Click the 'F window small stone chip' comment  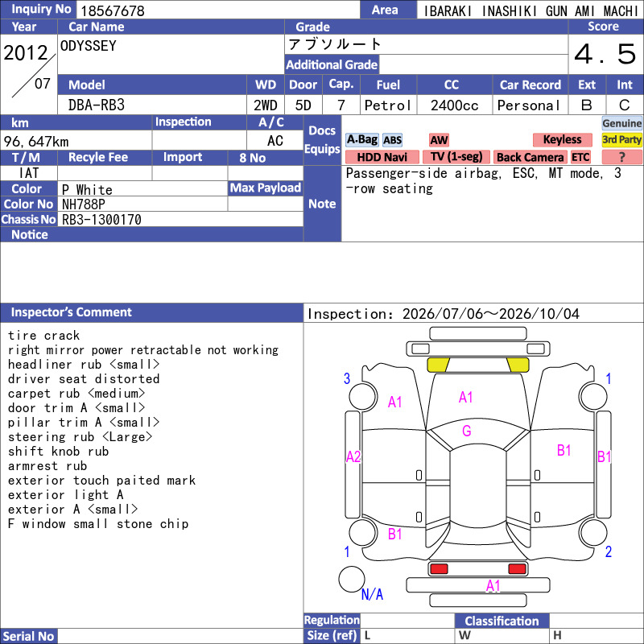[x=98, y=524]
